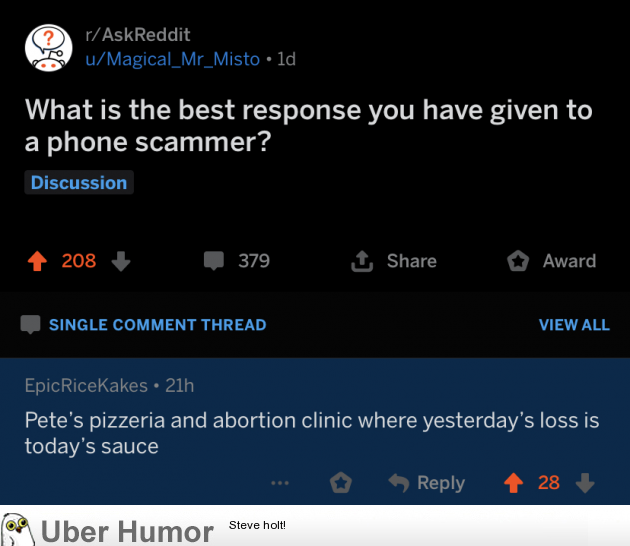Select the Discussion flair tag
The width and height of the screenshot is (630, 546).
coord(79,183)
